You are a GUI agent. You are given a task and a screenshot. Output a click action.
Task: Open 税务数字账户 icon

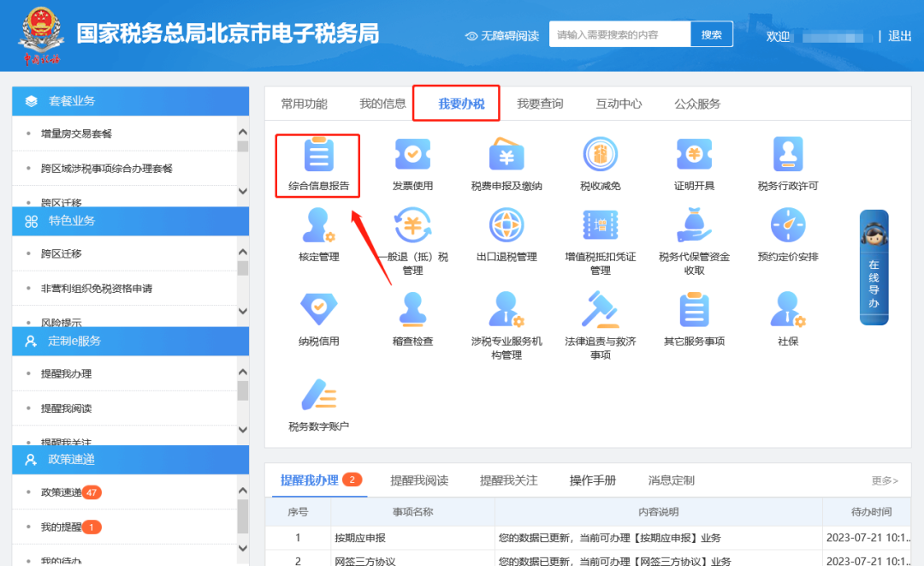pos(319,394)
